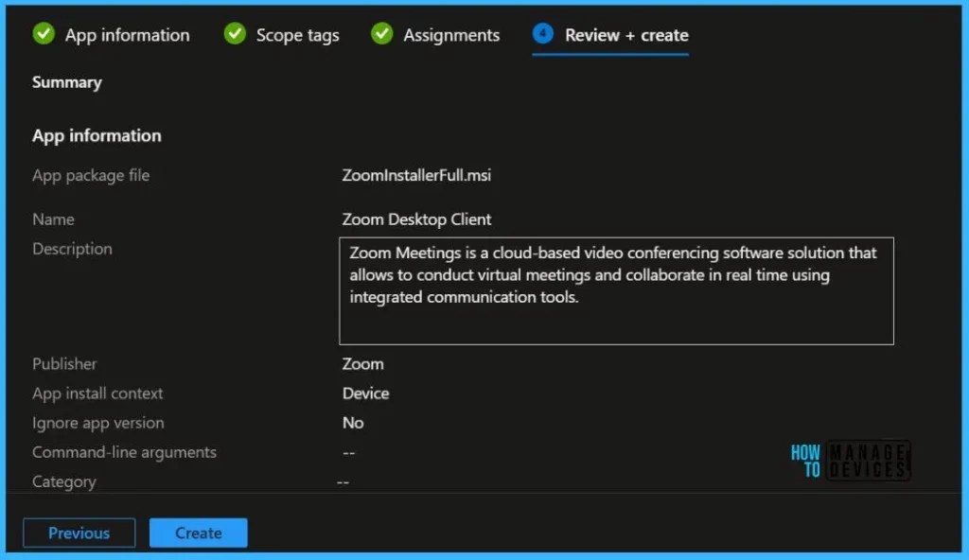Go to the Assignments tab
This screenshot has height=560, width=969.
[x=451, y=34]
